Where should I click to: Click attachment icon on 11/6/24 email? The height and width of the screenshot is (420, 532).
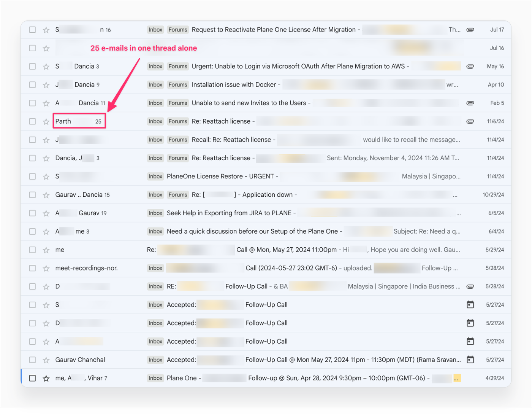pyautogui.click(x=470, y=121)
